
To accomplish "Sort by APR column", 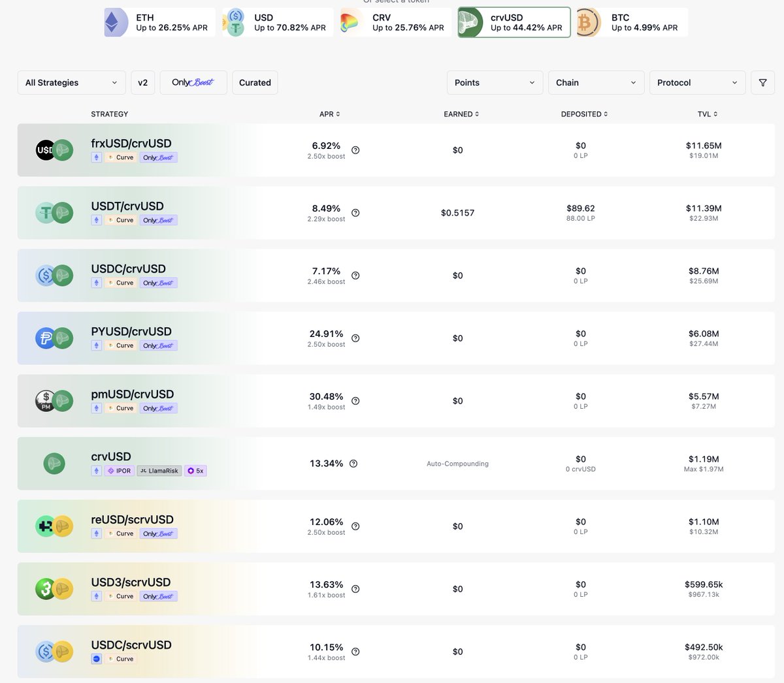I will [x=330, y=114].
